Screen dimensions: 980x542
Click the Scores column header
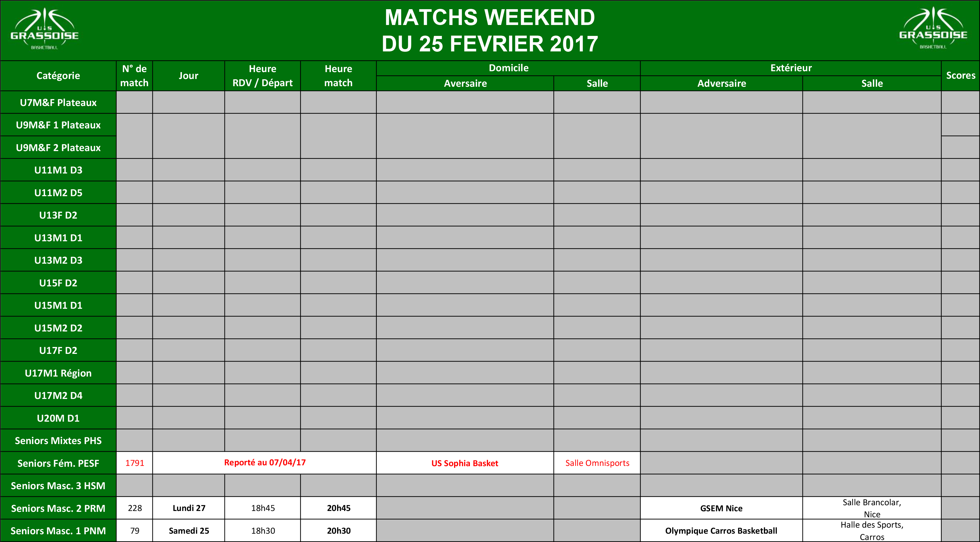tap(960, 76)
